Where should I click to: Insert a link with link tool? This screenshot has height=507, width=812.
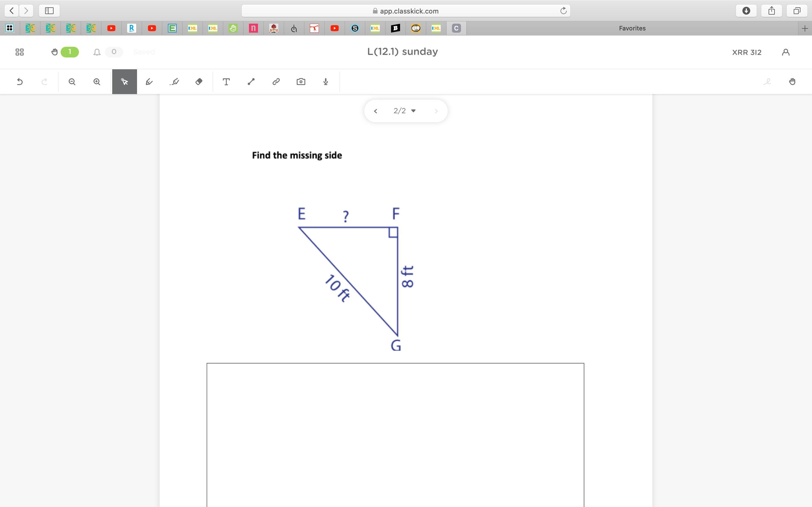(276, 82)
